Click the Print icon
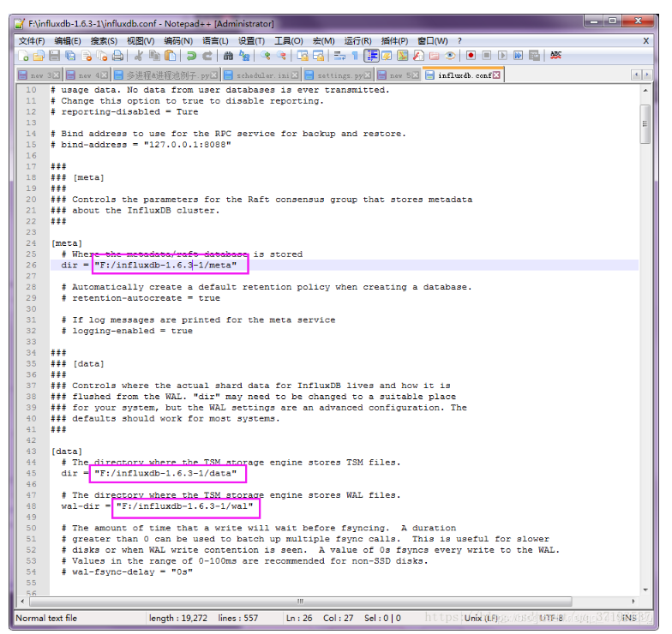The image size is (672, 634). pos(118,56)
